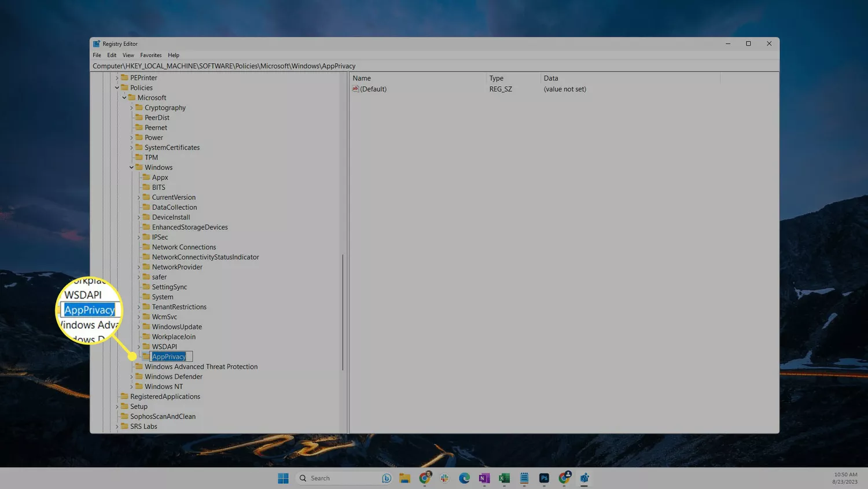This screenshot has width=868, height=489.
Task: Open Excel from the taskbar
Action: [504, 478]
